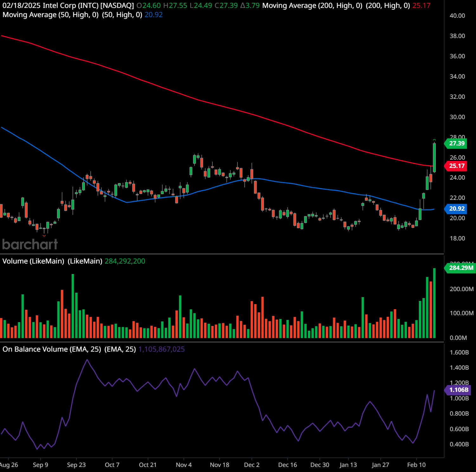Click the 32.00 price axis label
The image size is (476, 472).
(457, 97)
